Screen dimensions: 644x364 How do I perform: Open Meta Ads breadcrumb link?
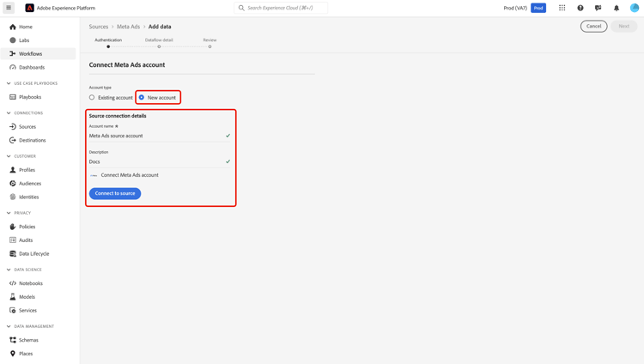click(128, 27)
